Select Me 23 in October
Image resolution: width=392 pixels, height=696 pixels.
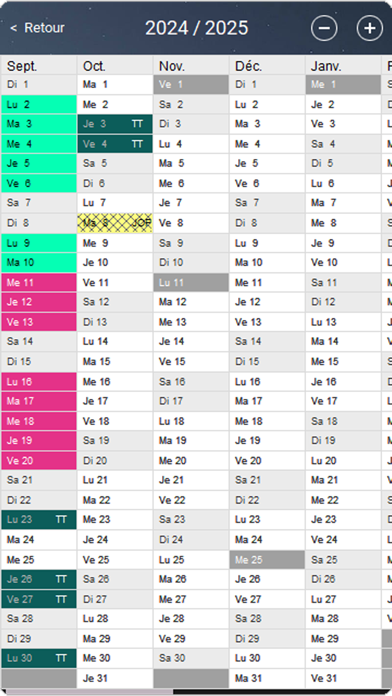[x=115, y=519]
